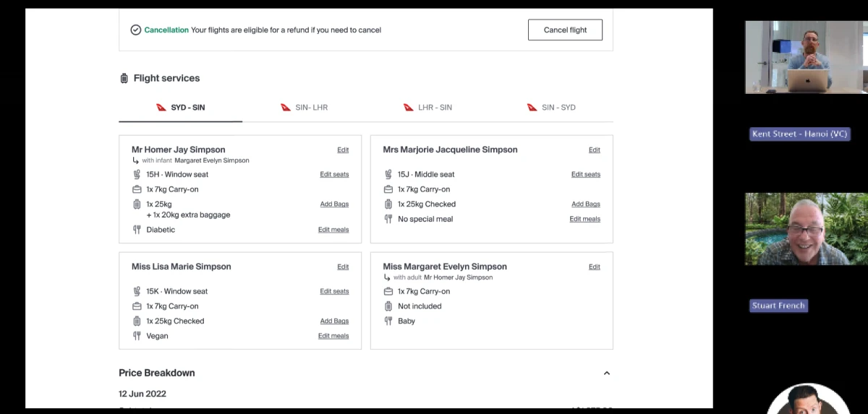This screenshot has width=868, height=414.
Task: Click checked baggage icon in Lisa's card
Action: [137, 321]
